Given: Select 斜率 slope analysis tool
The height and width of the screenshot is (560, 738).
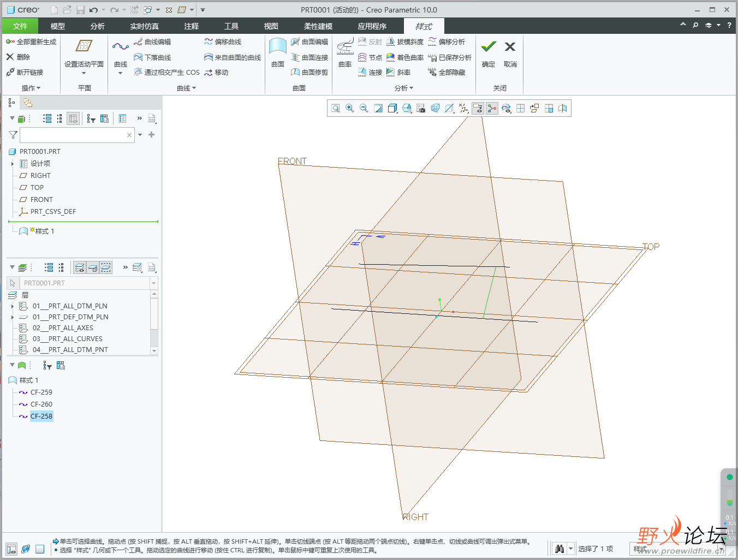Looking at the screenshot, I should [x=398, y=72].
